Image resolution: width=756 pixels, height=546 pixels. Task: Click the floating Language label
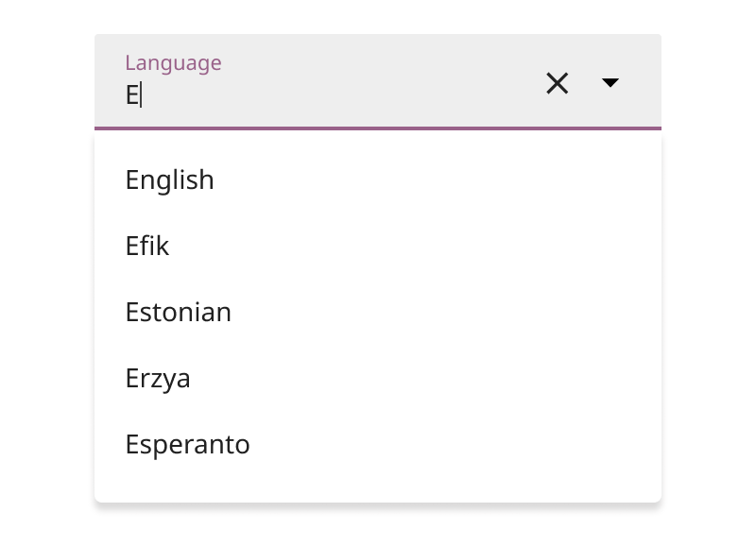click(x=173, y=63)
